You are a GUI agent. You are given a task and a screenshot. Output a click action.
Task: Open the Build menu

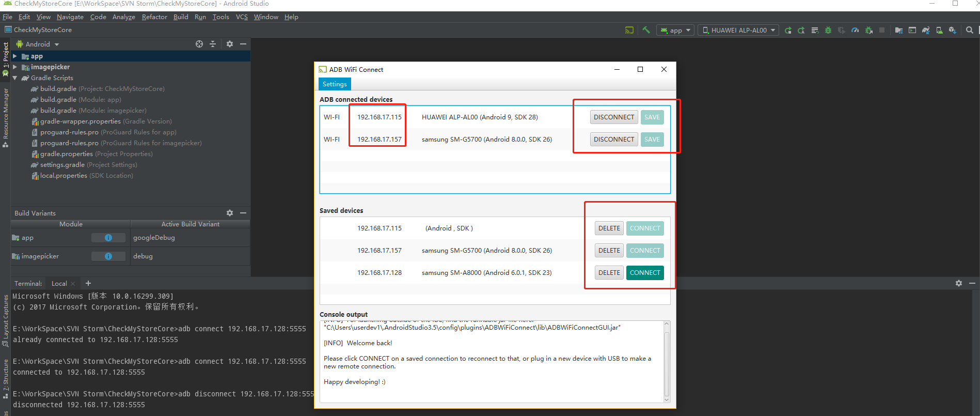point(181,17)
